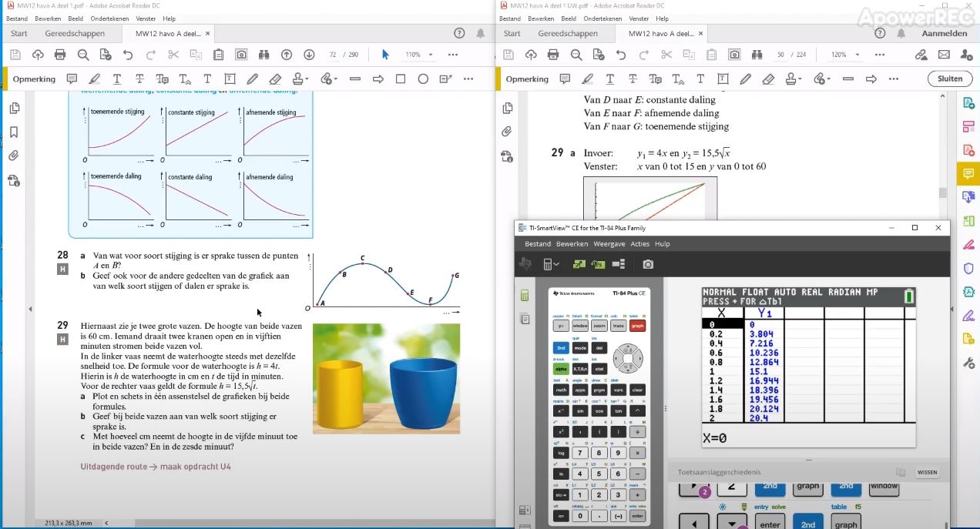Image resolution: width=980 pixels, height=529 pixels.
Task: Click the green alpha key on TI-84 emulator
Action: tap(561, 369)
